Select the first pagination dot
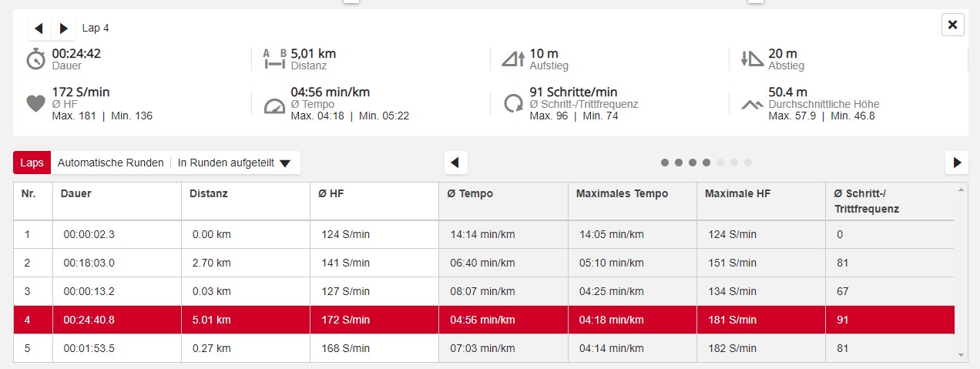980x369 pixels. click(x=665, y=163)
